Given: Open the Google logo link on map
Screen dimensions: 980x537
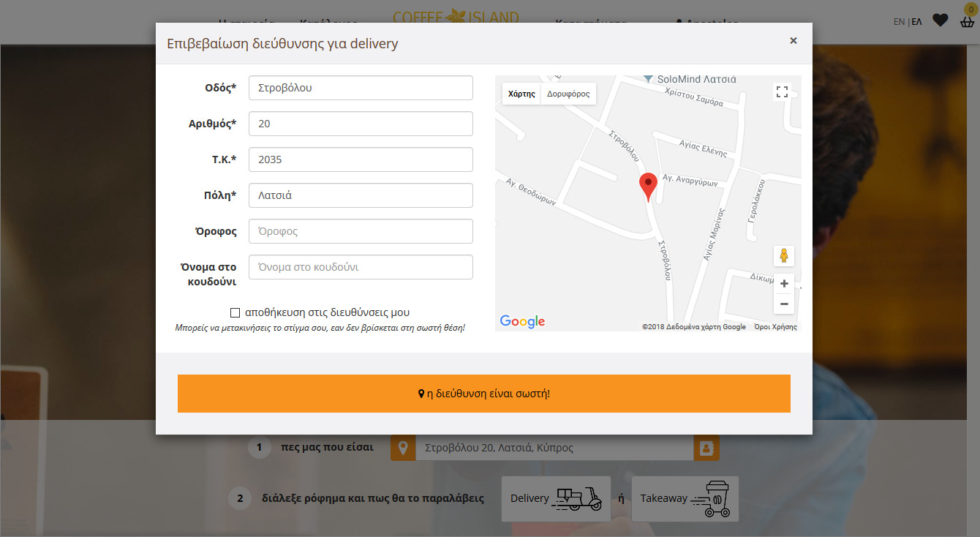Looking at the screenshot, I should [522, 321].
